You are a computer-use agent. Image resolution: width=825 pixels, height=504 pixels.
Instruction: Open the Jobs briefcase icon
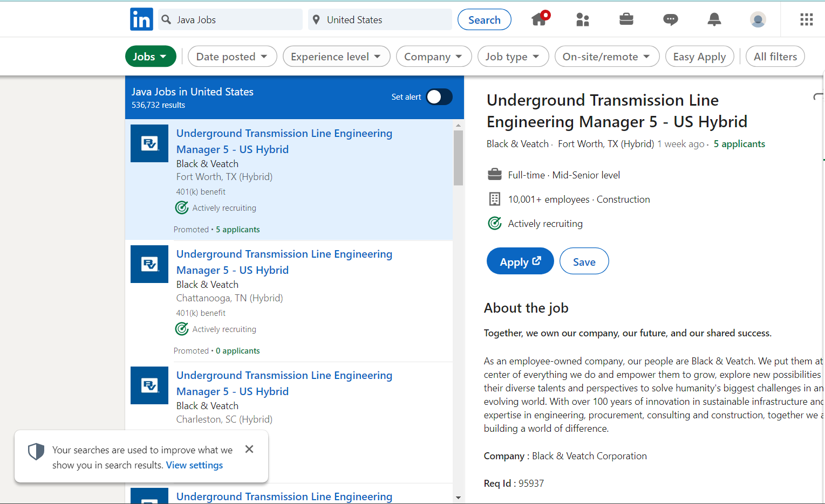tap(626, 19)
